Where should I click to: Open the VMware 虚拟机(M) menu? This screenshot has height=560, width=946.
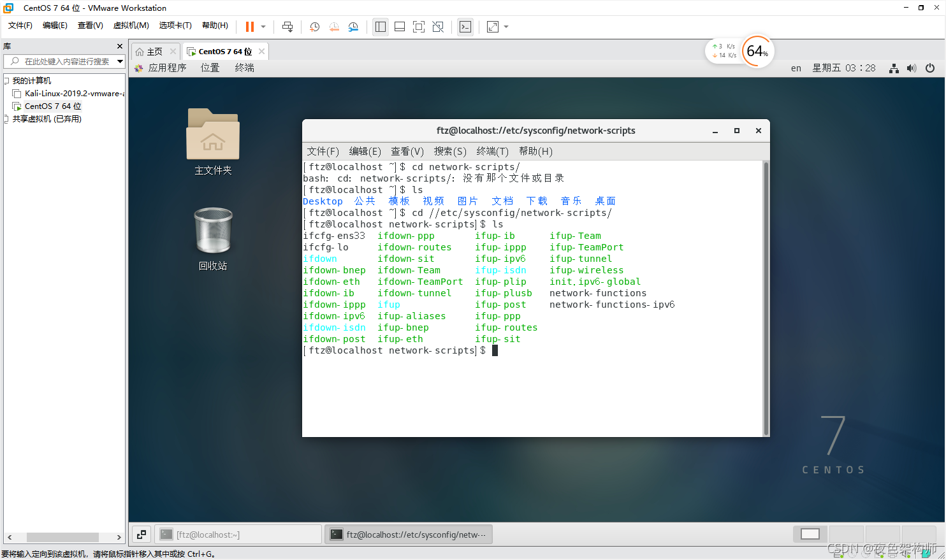click(131, 25)
